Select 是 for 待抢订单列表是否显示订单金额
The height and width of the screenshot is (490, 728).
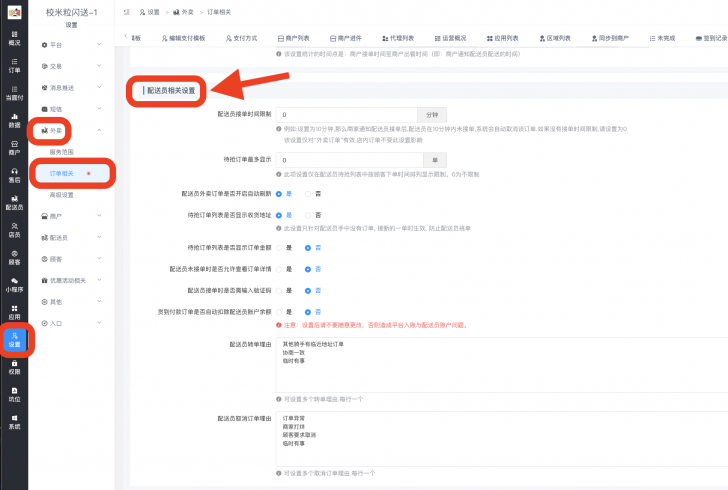coord(279,248)
